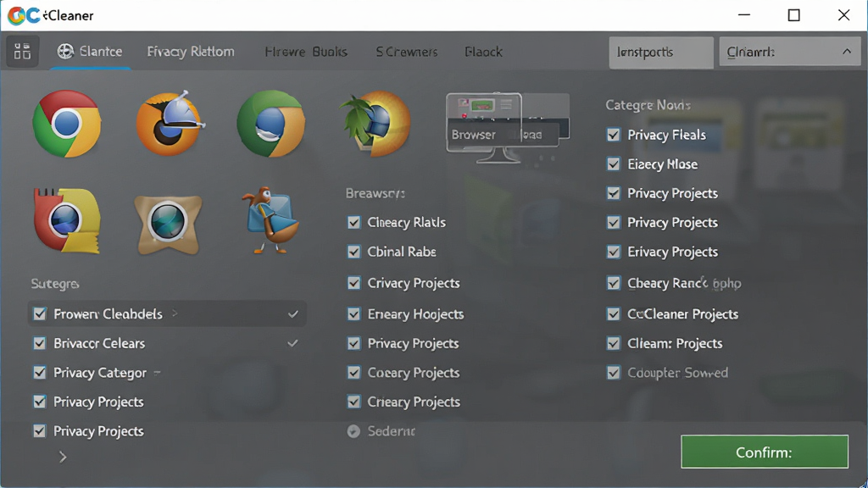Select the green and orange Chrome-style icon
The width and height of the screenshot is (868, 488).
pyautogui.click(x=270, y=124)
